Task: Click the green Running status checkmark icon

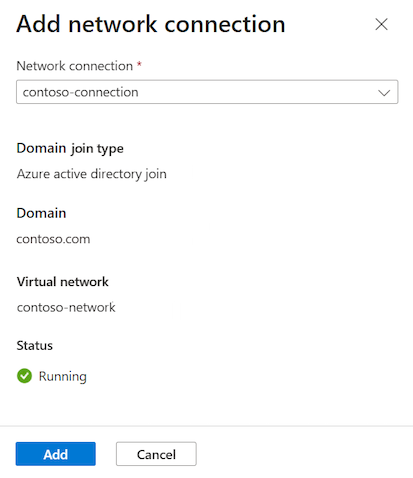Action: coord(24,376)
